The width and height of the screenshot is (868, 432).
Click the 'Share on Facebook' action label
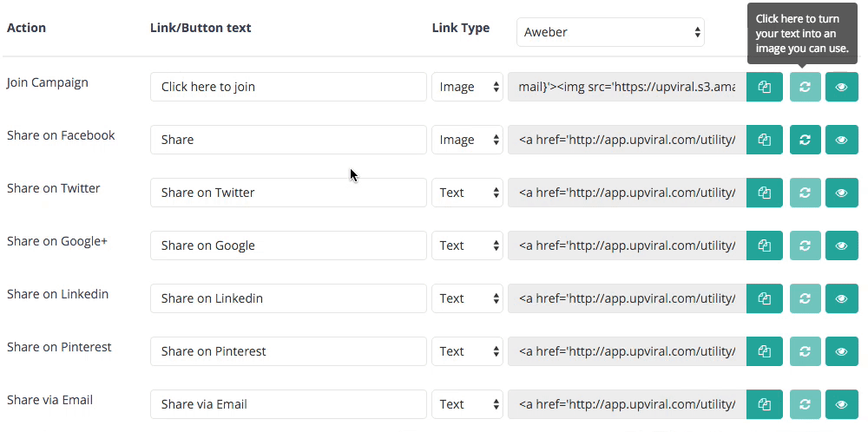(61, 135)
